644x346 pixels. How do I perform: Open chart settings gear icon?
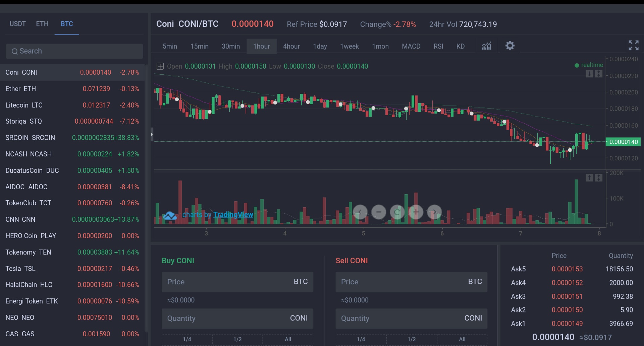click(x=510, y=46)
